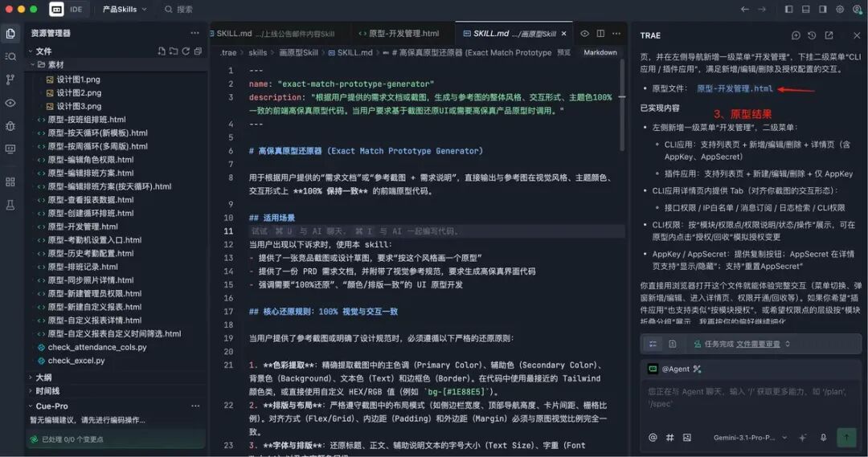Click new file icon in explorer header

162,51
